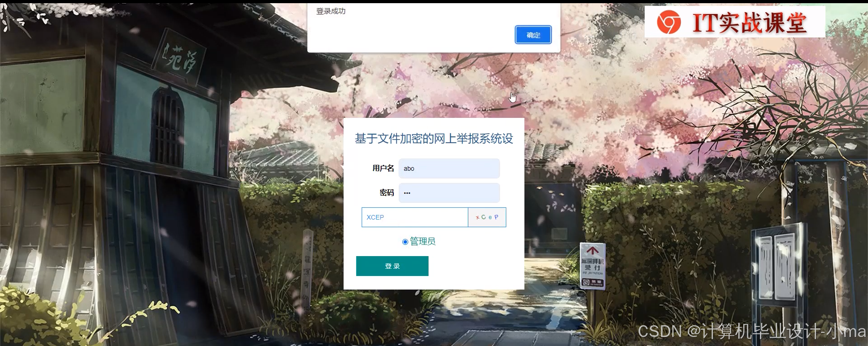The height and width of the screenshot is (346, 868).
Task: Click the 密码 label
Action: pos(387,193)
